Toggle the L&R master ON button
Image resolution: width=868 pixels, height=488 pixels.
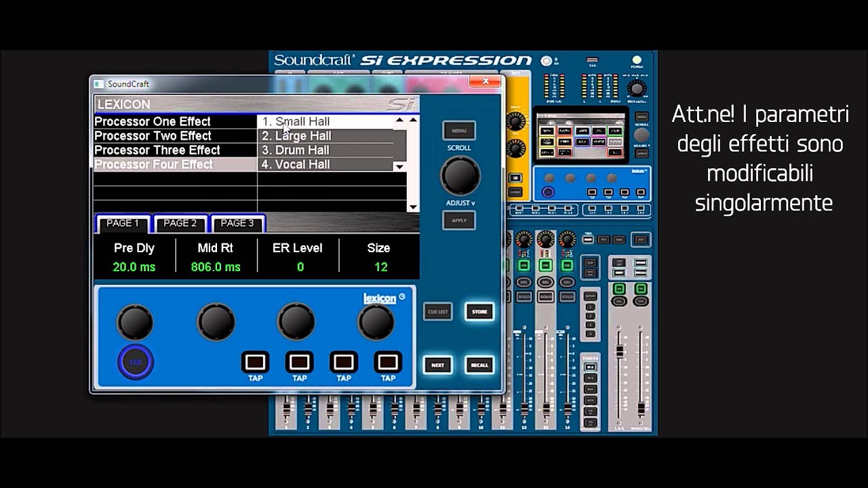click(618, 289)
